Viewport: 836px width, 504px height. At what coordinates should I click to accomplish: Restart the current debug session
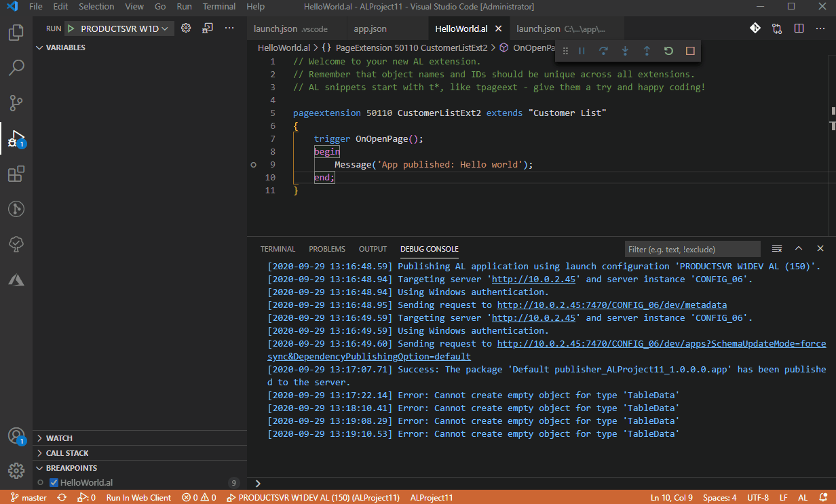coord(668,50)
